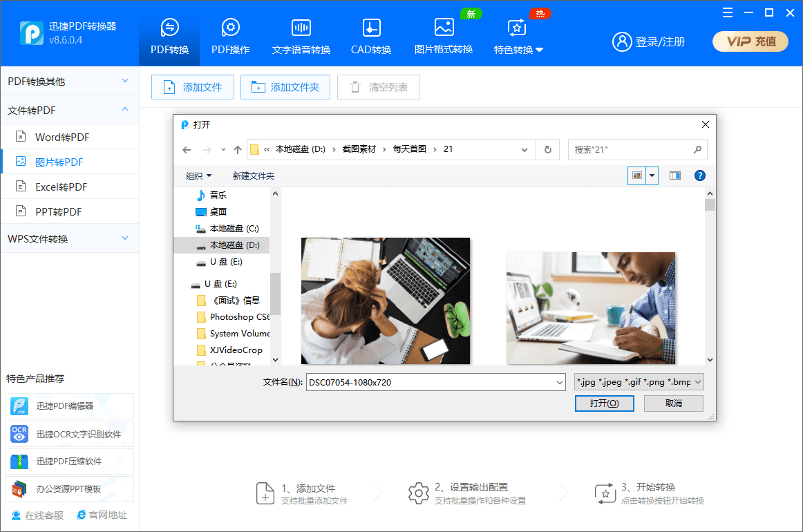The image size is (803, 532).
Task: Select the CAD转换 tab
Action: click(371, 36)
